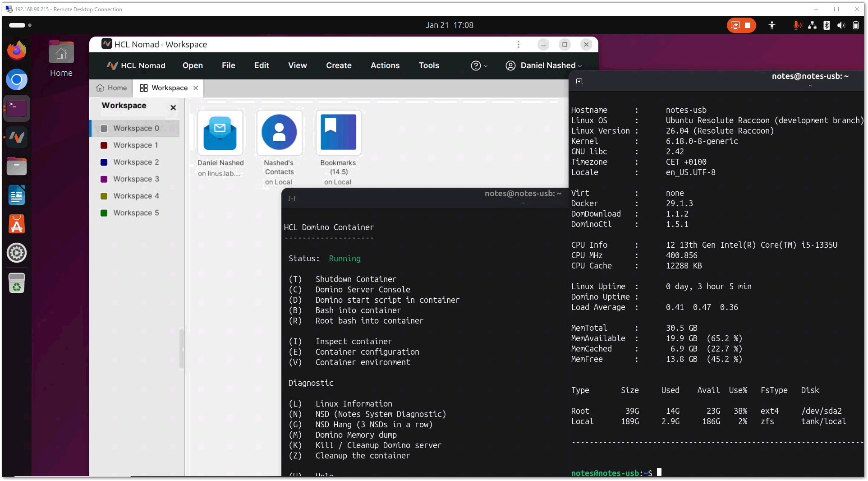Toggle Bluetooth from the status area
This screenshot has width=868, height=481.
[x=827, y=25]
